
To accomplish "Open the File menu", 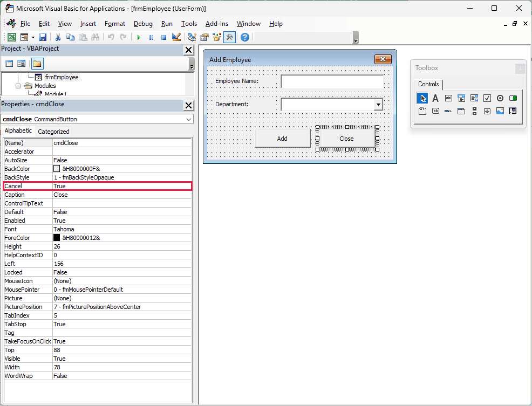I will 25,24.
